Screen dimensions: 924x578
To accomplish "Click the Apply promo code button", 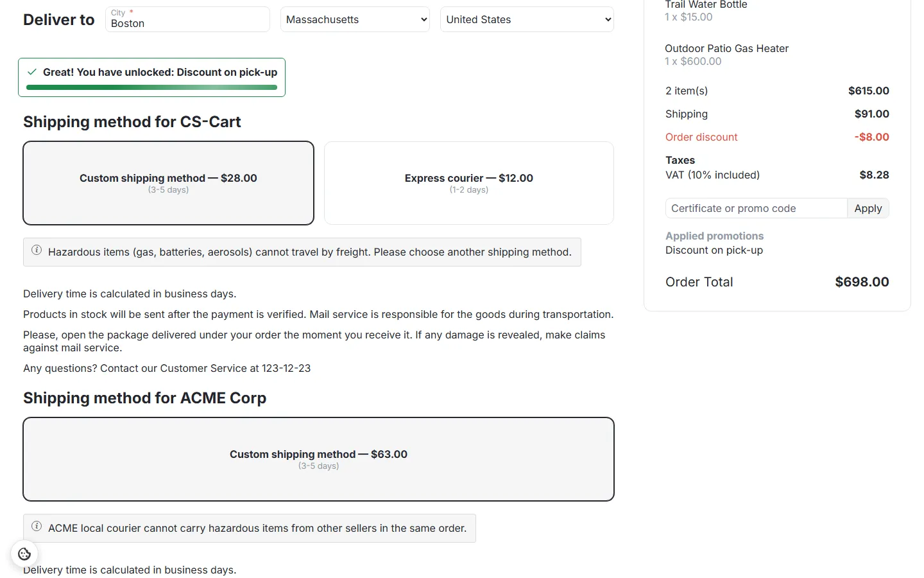I will pos(868,208).
